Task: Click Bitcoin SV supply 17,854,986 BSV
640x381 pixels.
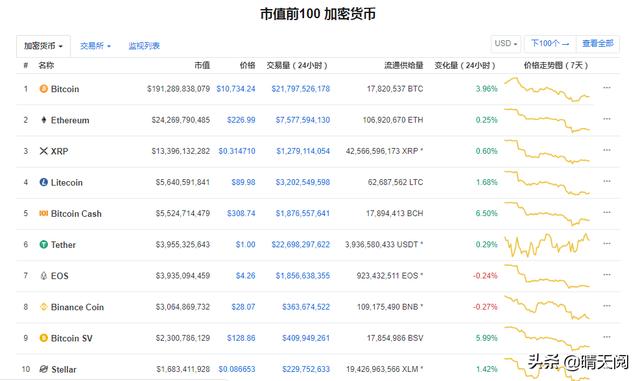Action: [394, 338]
